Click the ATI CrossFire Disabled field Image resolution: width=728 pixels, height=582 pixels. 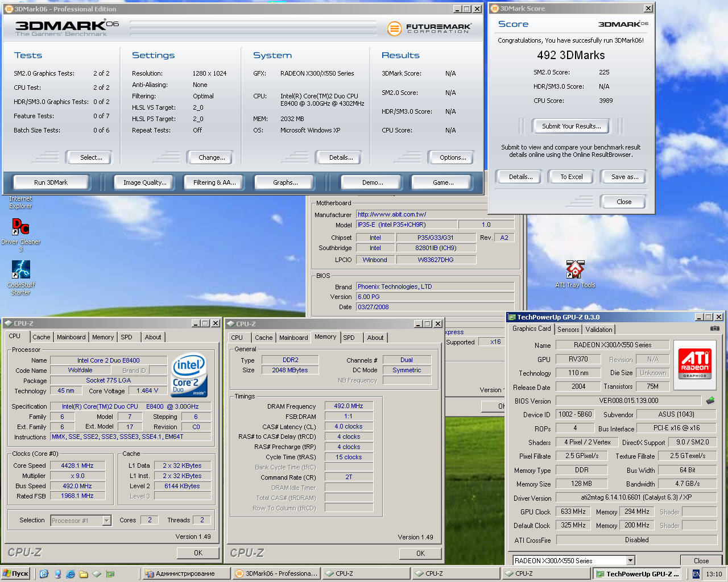click(636, 540)
